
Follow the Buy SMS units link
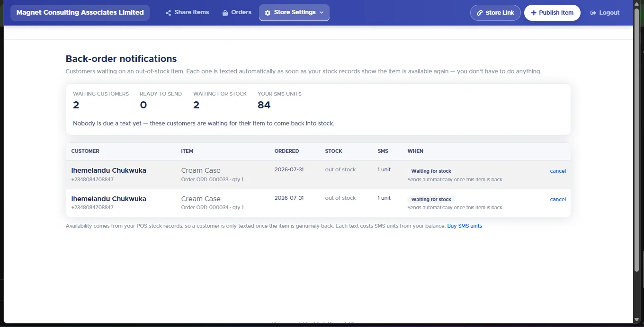tap(465, 226)
